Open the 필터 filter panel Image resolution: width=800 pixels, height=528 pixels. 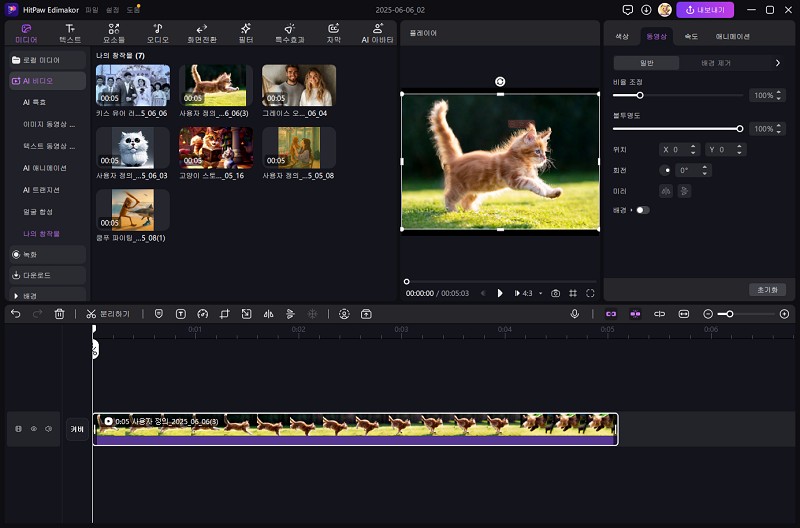247,33
